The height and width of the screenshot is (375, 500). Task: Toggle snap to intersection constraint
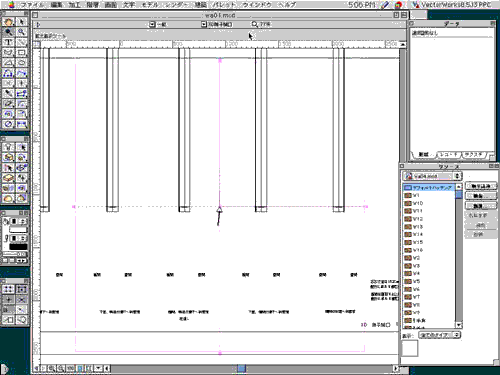[22, 299]
